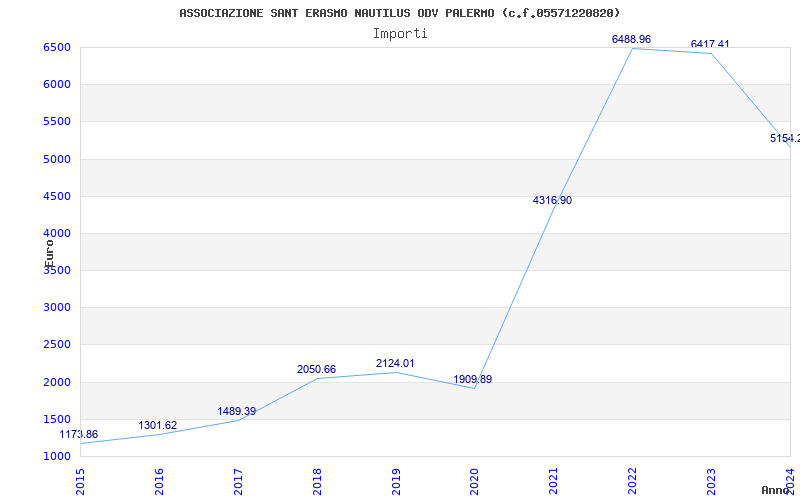Click the 6500 y-axis tick label
This screenshot has width=800, height=500.
pyautogui.click(x=57, y=47)
